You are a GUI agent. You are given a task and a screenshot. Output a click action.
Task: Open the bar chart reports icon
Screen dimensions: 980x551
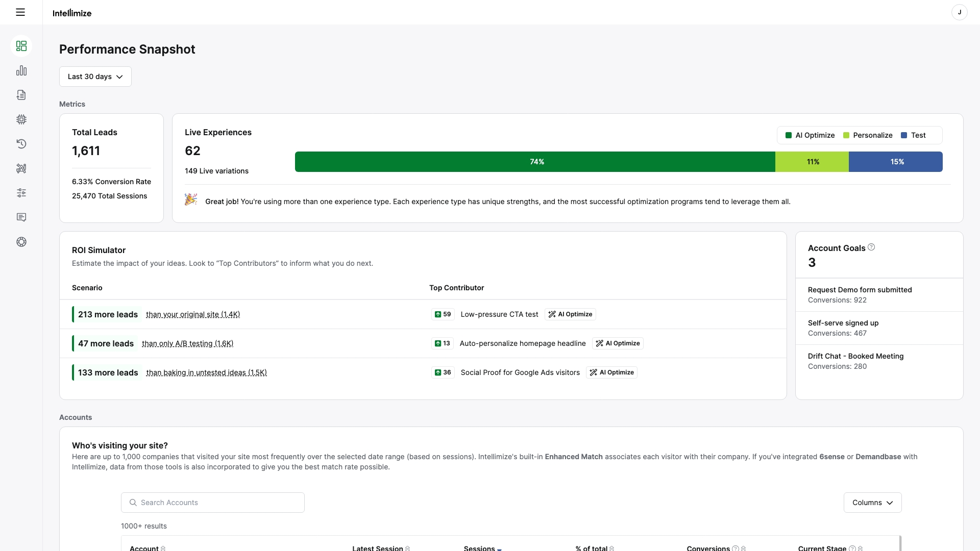21,71
